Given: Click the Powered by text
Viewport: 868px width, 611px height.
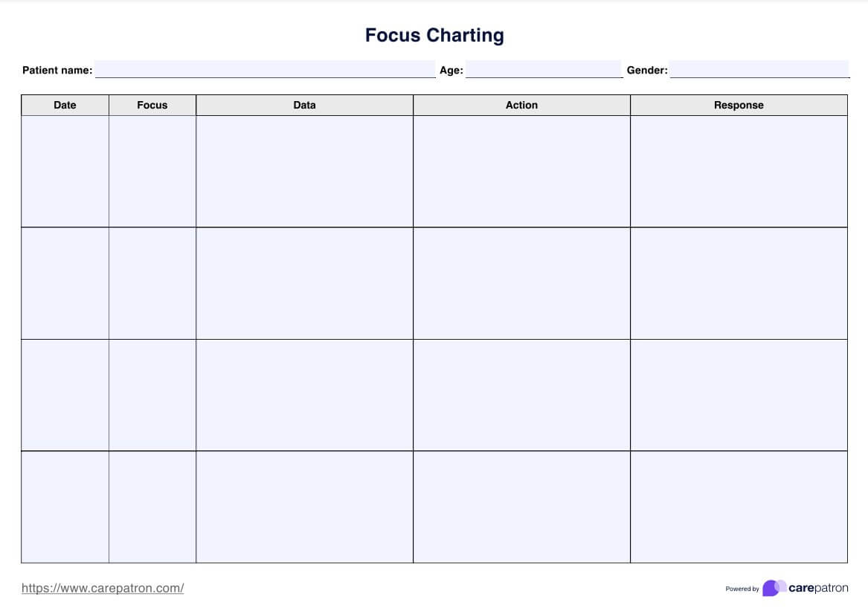Looking at the screenshot, I should coord(742,589).
